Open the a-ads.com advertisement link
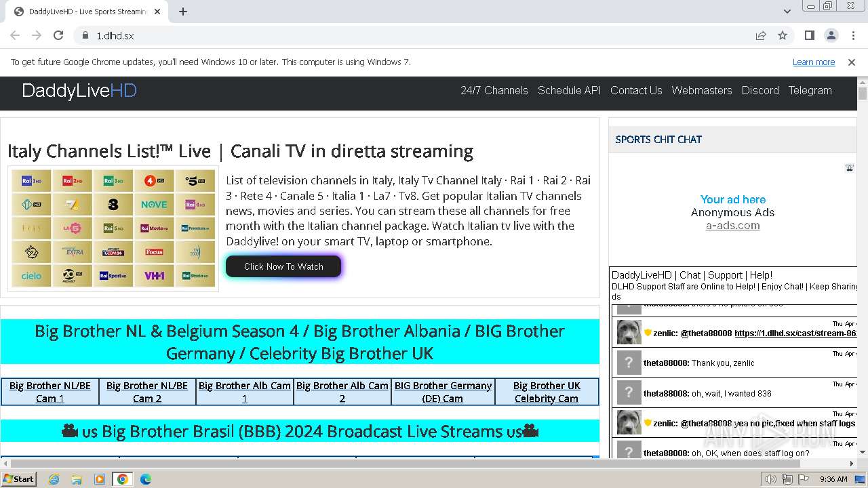 732,226
